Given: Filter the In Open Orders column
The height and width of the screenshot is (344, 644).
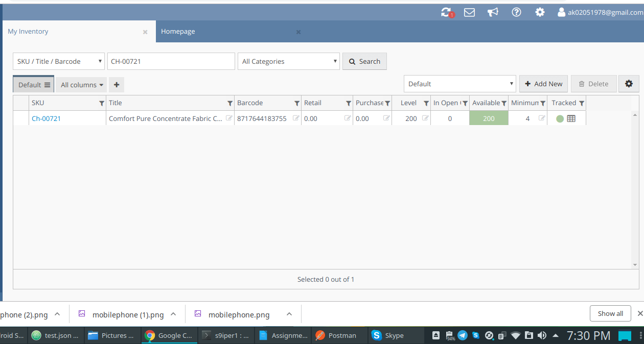Looking at the screenshot, I should coord(465,103).
